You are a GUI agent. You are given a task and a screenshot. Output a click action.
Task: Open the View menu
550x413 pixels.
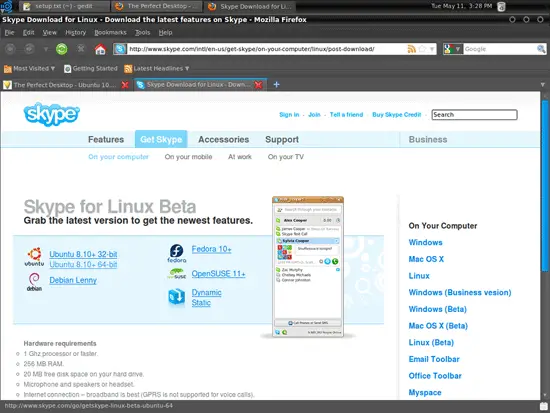[49, 33]
